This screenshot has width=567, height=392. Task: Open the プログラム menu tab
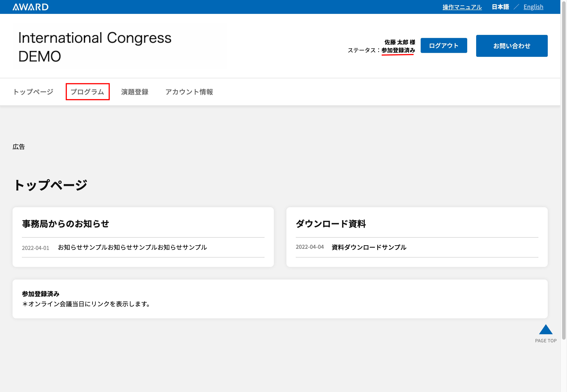(x=87, y=92)
